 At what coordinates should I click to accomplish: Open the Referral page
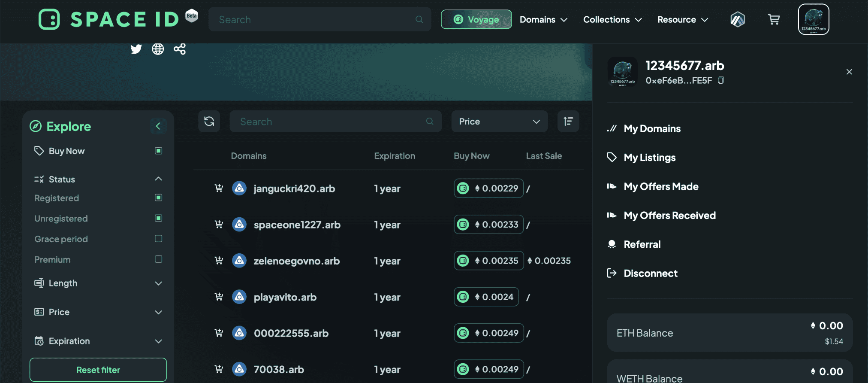(642, 244)
